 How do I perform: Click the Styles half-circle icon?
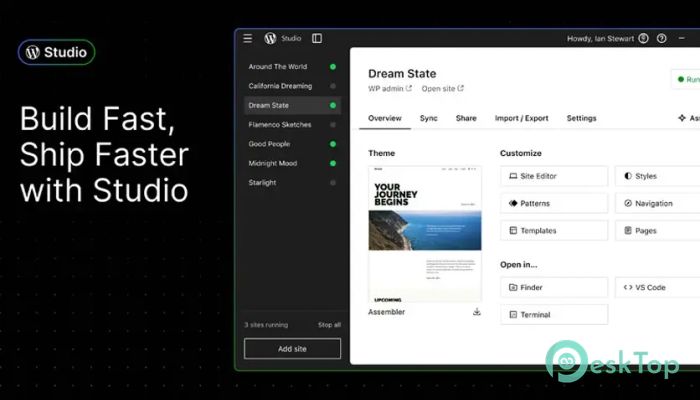pos(628,176)
